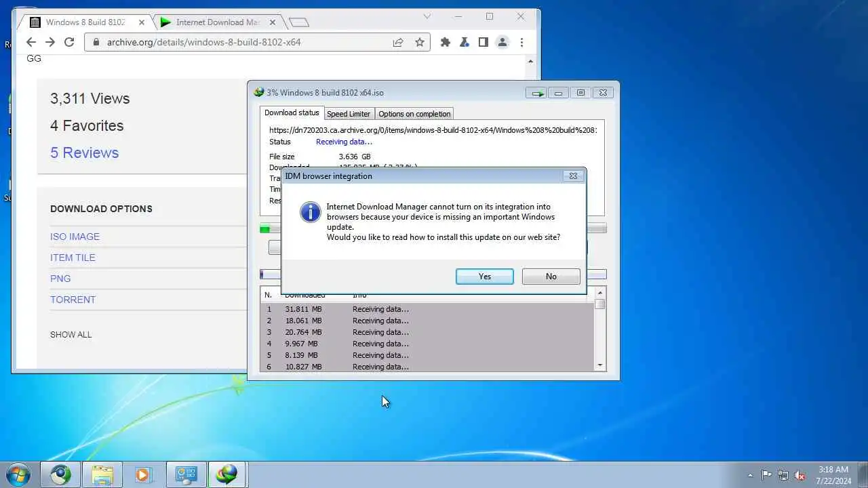Click scroll-up arrow in Chrome page scrollbar

click(x=531, y=61)
